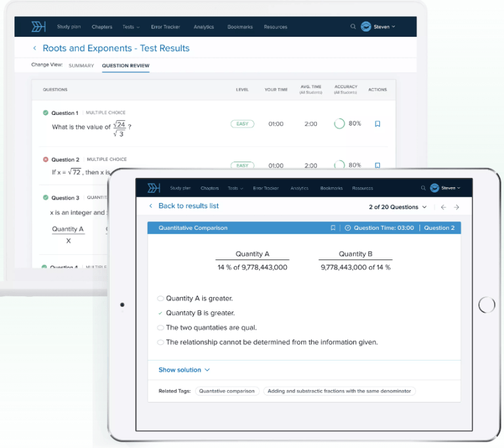Click the ACCURACY column header
The width and height of the screenshot is (504, 448).
[x=346, y=89]
